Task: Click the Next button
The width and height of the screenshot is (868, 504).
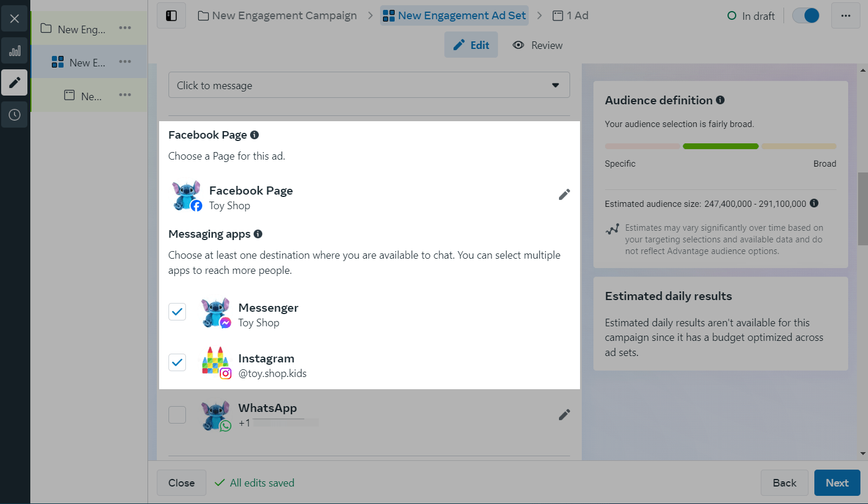Action: (x=837, y=483)
